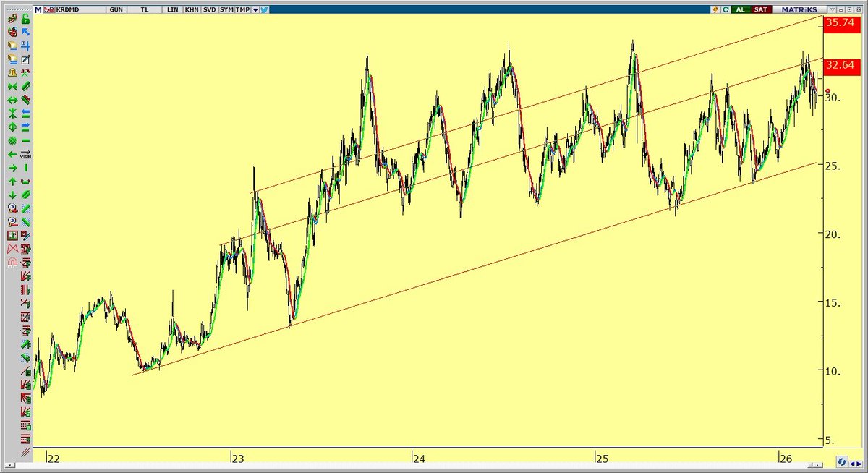Click the small chart icon before KRDMD
This screenshot has width=868, height=473.
[x=49, y=9]
